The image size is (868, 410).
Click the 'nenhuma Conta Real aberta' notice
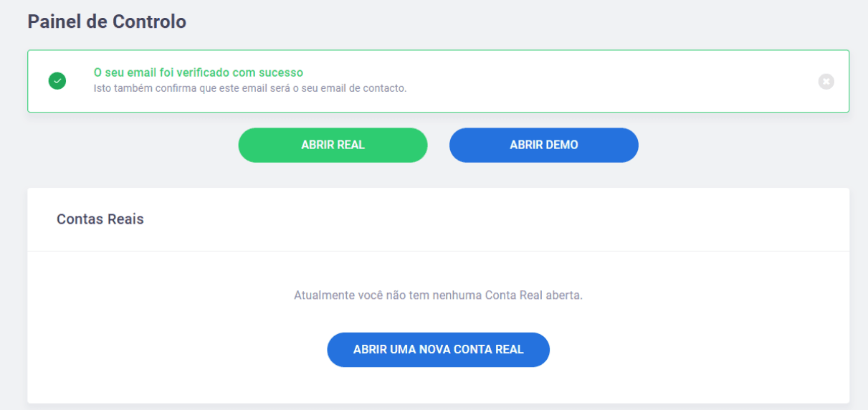(438, 295)
